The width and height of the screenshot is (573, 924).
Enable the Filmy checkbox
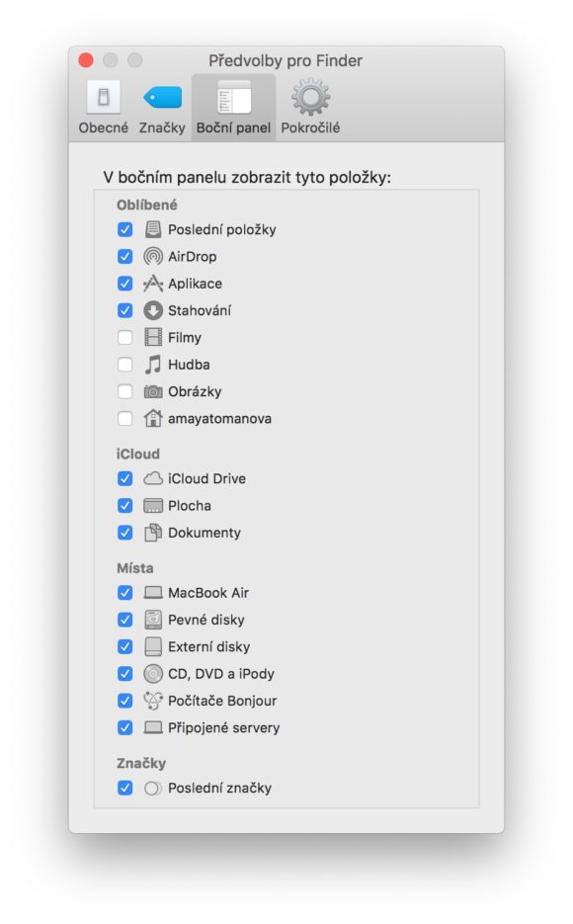pos(125,337)
